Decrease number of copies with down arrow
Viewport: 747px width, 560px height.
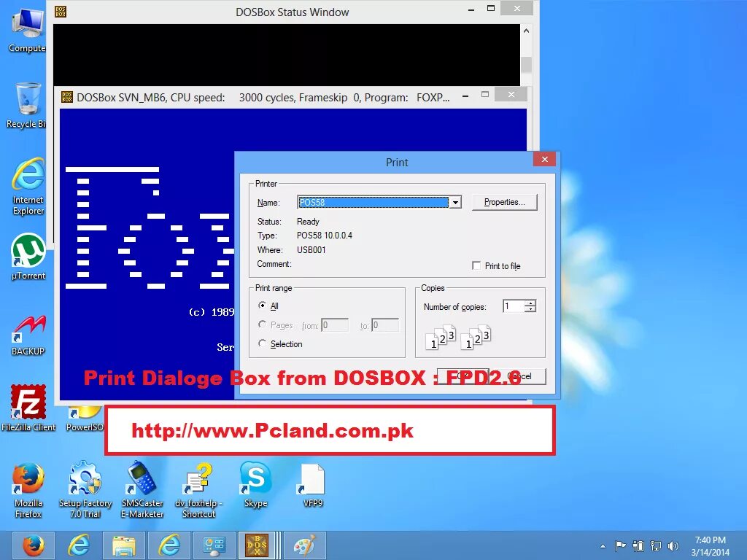point(530,309)
